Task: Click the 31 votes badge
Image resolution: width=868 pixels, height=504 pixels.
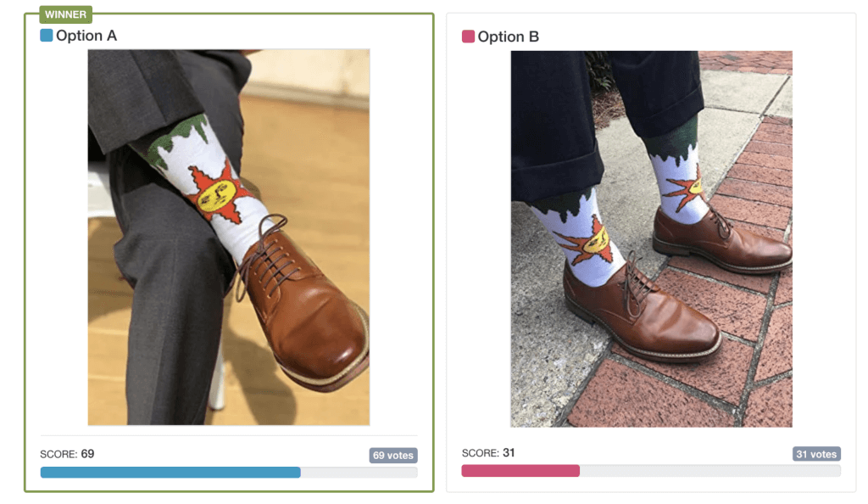Action: coord(816,454)
